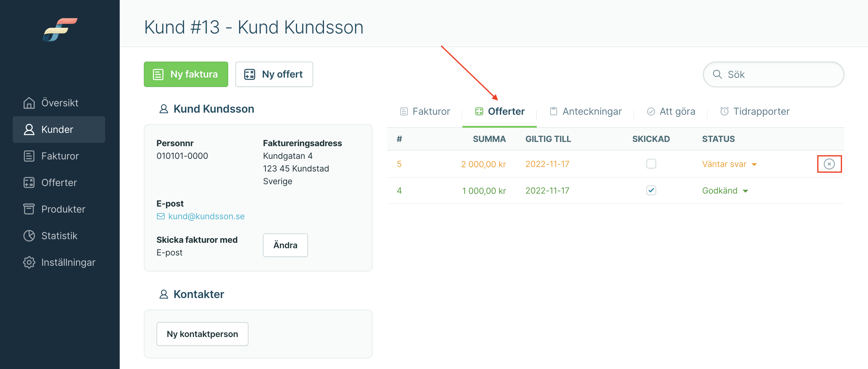Click the Ändra button
The height and width of the screenshot is (369, 868).
click(285, 245)
